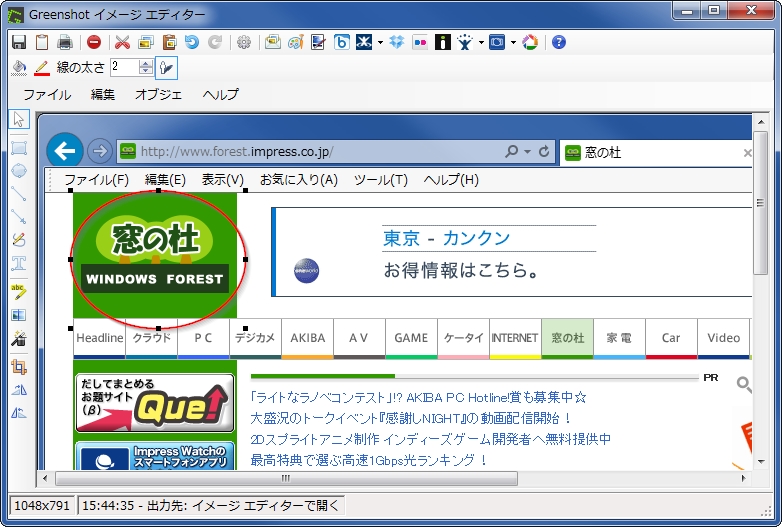Expand the Photobucket upload dropdown arrow
The height and width of the screenshot is (527, 782).
click(x=514, y=43)
